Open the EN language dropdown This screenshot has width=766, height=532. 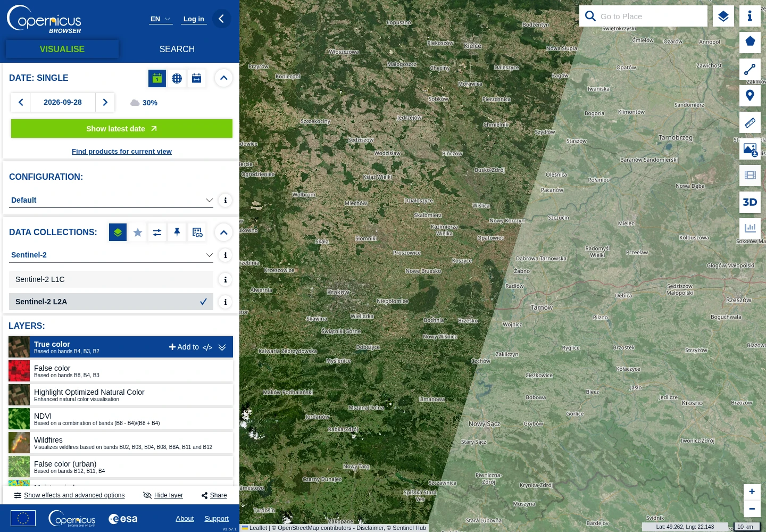[x=161, y=19]
